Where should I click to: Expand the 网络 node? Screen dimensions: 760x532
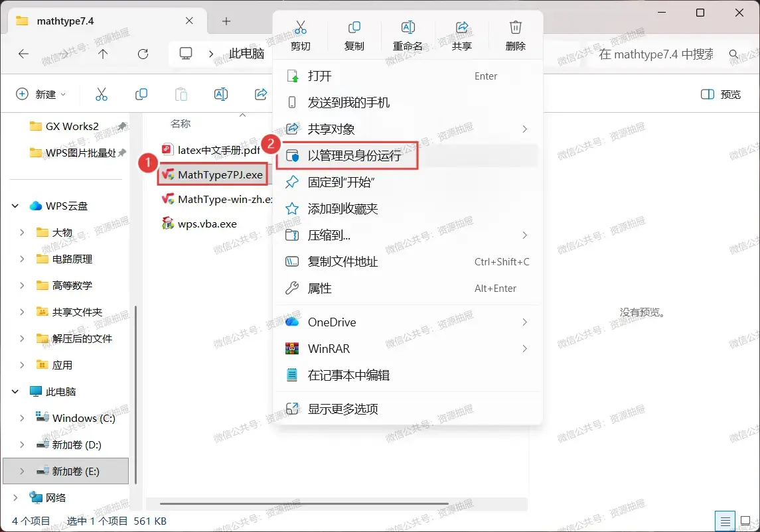pyautogui.click(x=15, y=498)
